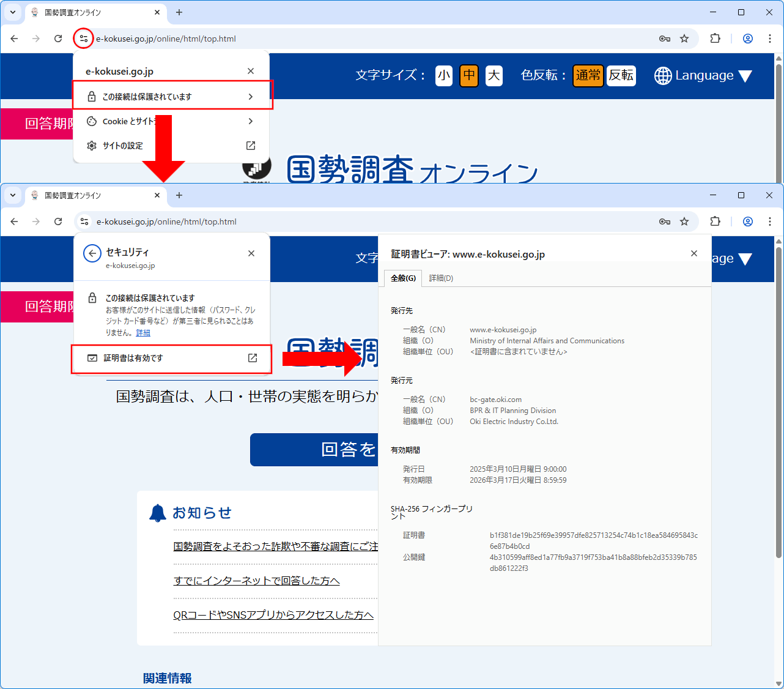Click the site info icon circled in red
Image resolution: width=784 pixels, height=689 pixels.
(83, 39)
